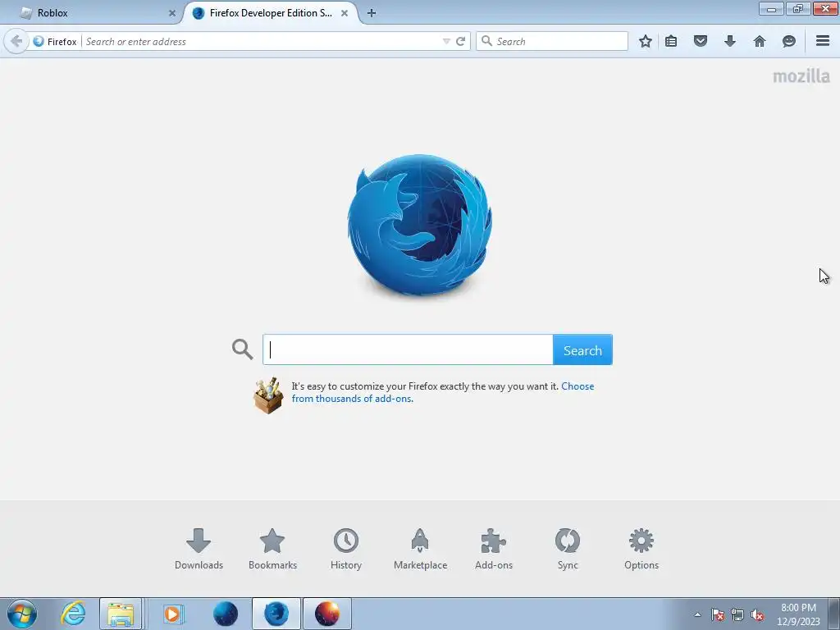
Task: Click the Action Center flag tray icon
Action: 718,614
